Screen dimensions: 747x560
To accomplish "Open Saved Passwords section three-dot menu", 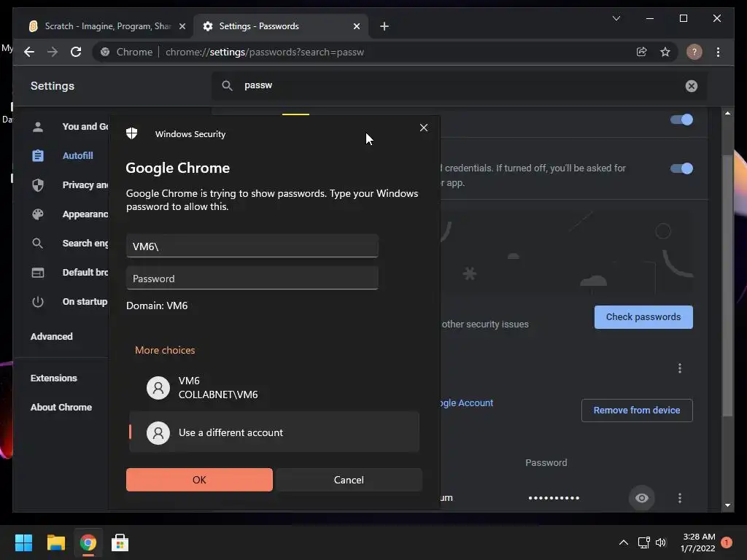I will (x=680, y=368).
